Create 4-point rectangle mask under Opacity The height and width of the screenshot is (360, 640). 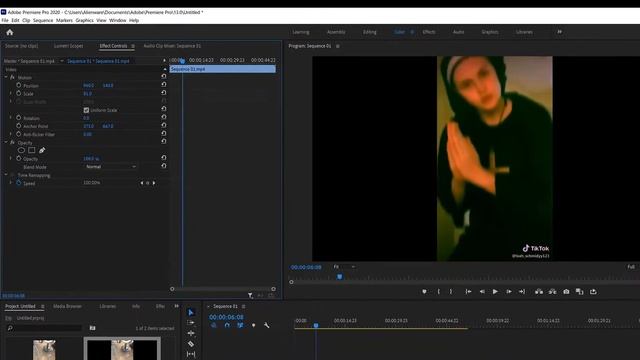tap(32, 150)
